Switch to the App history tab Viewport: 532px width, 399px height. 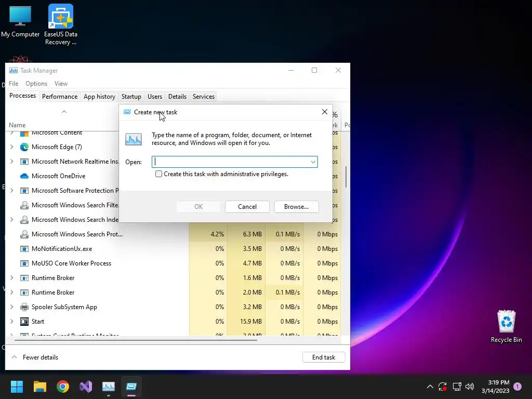tap(99, 97)
